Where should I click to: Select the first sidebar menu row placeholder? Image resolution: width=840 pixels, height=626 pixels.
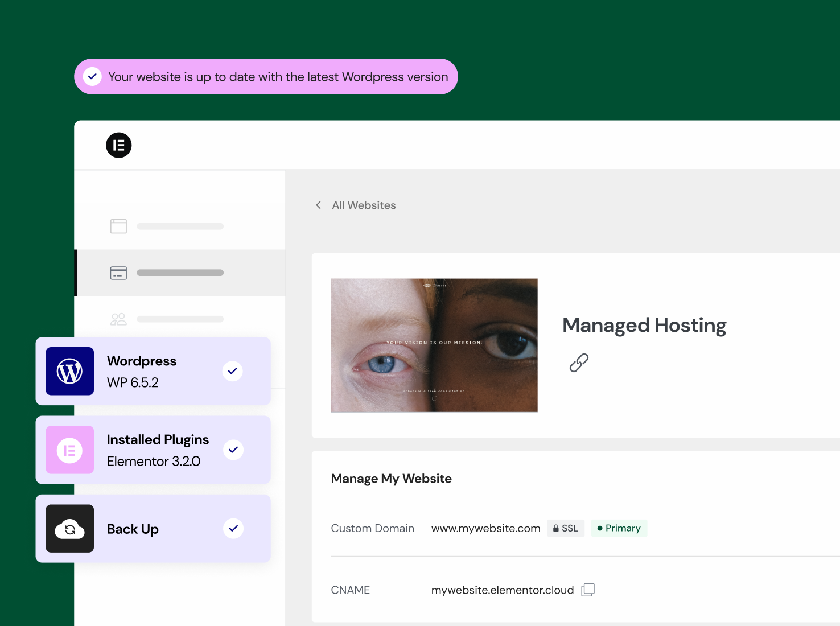pyautogui.click(x=180, y=226)
